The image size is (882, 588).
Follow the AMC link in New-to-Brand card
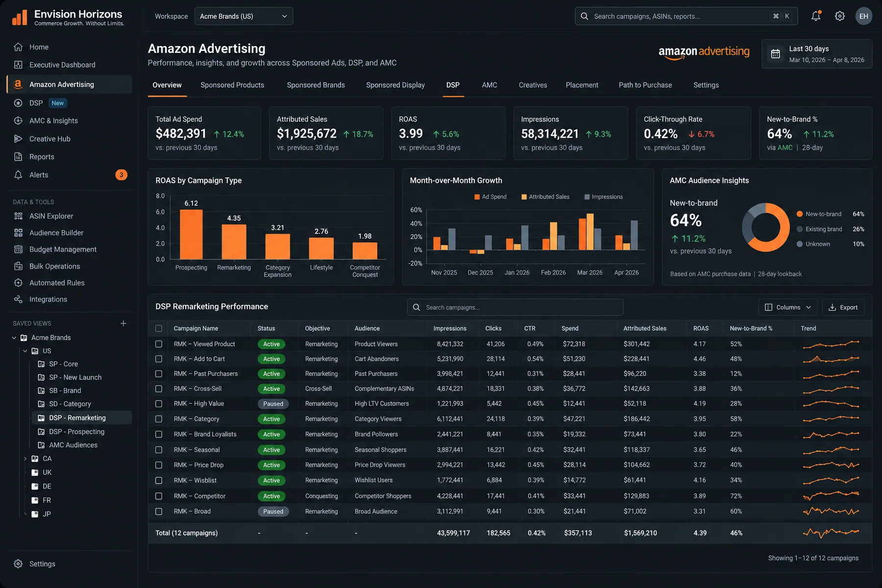pos(785,147)
